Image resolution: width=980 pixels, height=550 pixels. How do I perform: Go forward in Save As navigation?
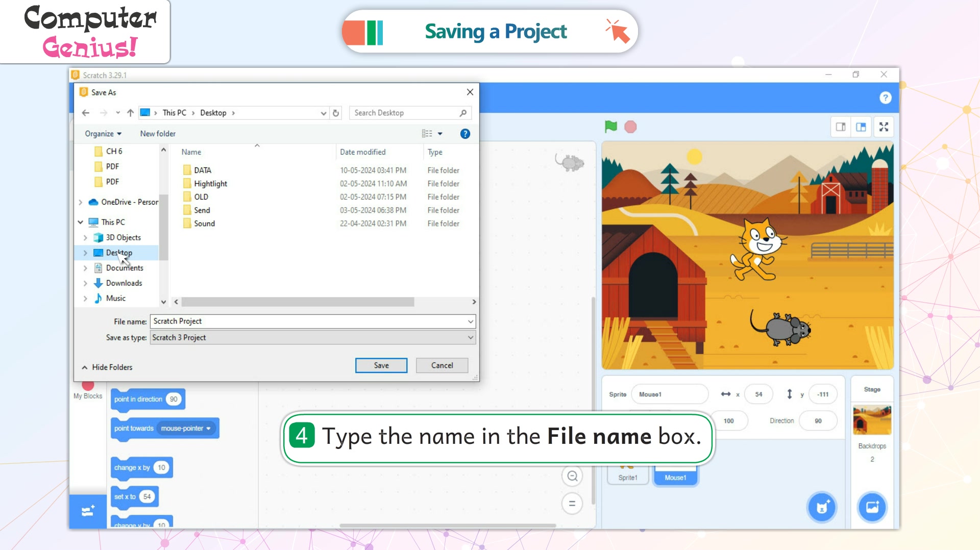pos(104,113)
